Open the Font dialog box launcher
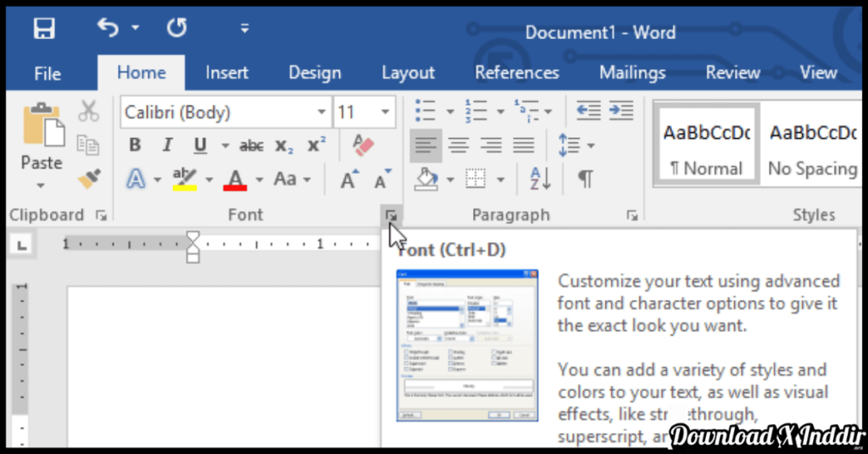The height and width of the screenshot is (454, 868). [391, 215]
